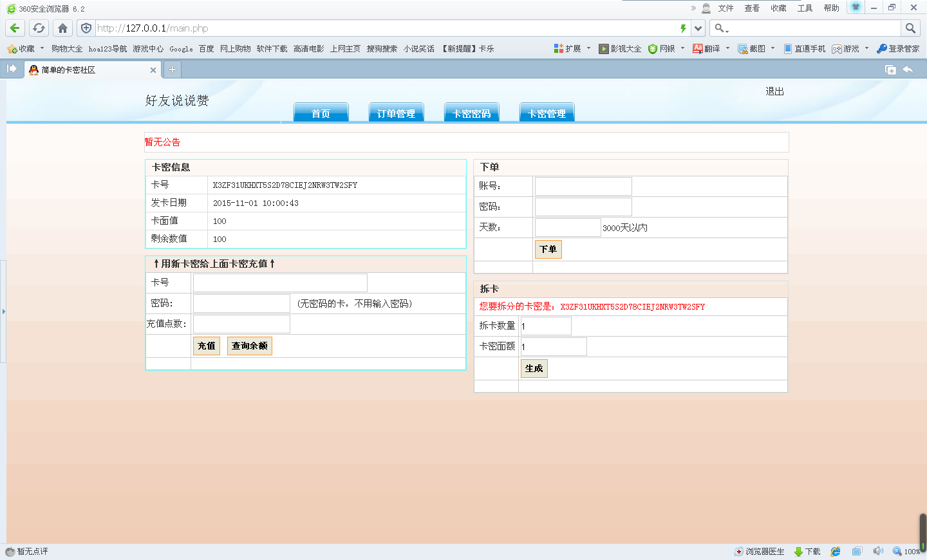
Task: Go to browser home page icon
Action: (62, 28)
